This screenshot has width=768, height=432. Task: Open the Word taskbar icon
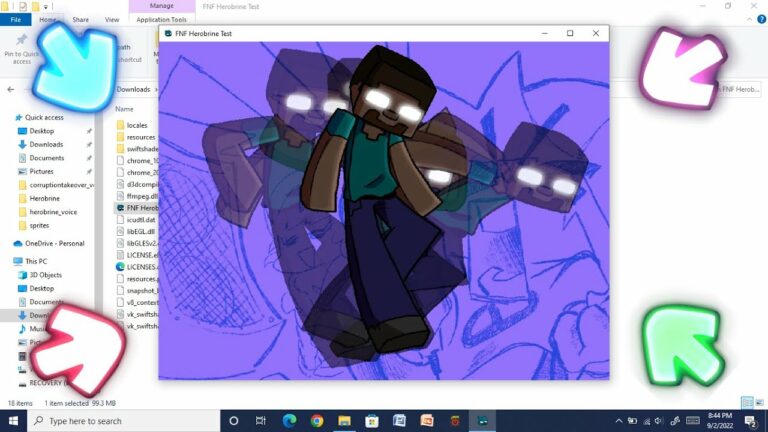coord(399,421)
